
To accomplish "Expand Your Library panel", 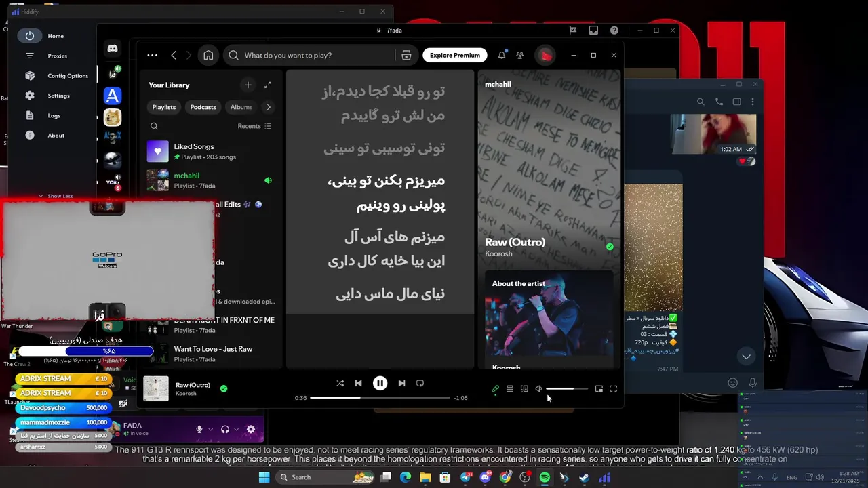I will point(267,85).
